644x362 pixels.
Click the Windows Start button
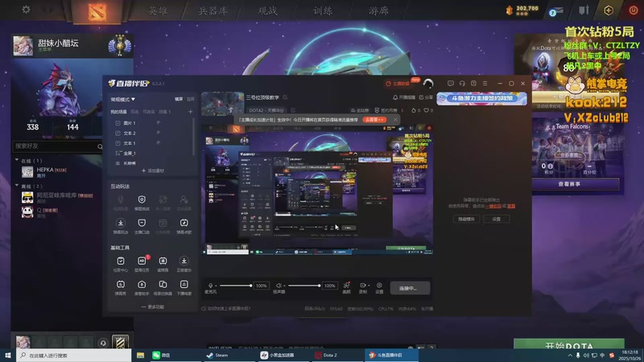[8, 356]
